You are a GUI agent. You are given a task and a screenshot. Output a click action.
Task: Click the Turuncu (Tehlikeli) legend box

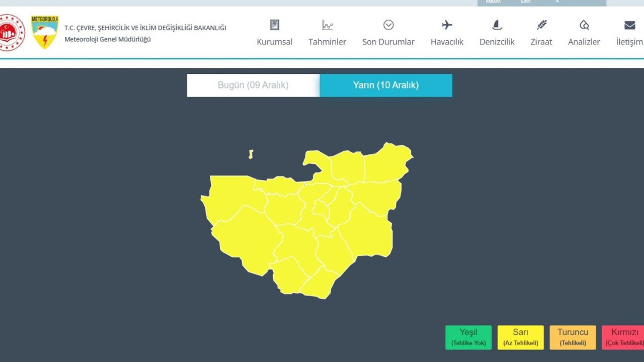pyautogui.click(x=573, y=337)
